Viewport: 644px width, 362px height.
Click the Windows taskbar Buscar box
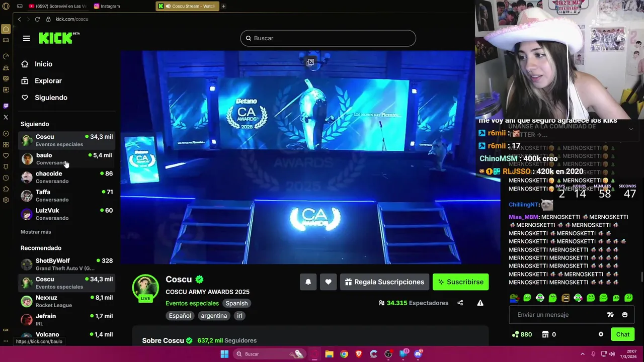tap(270, 354)
